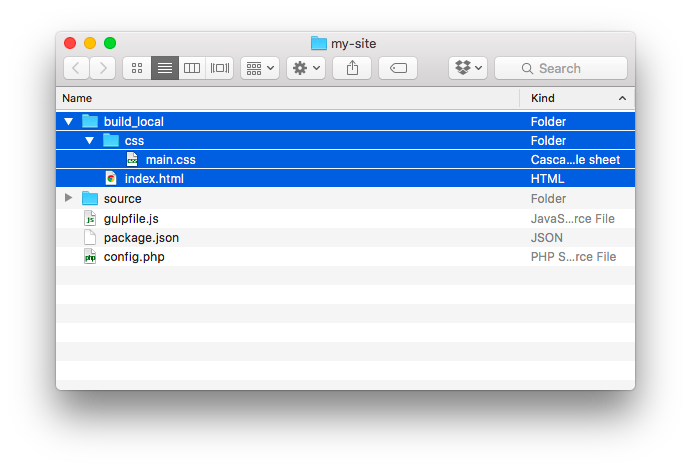The image size is (691, 470).
Task: Close the my-site Finder window
Action: (x=70, y=43)
